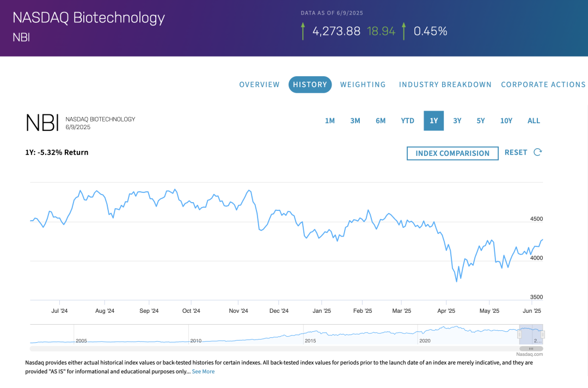Click the 2015 marker in the navigator
Image resolution: width=588 pixels, height=388 pixels.
(x=310, y=341)
